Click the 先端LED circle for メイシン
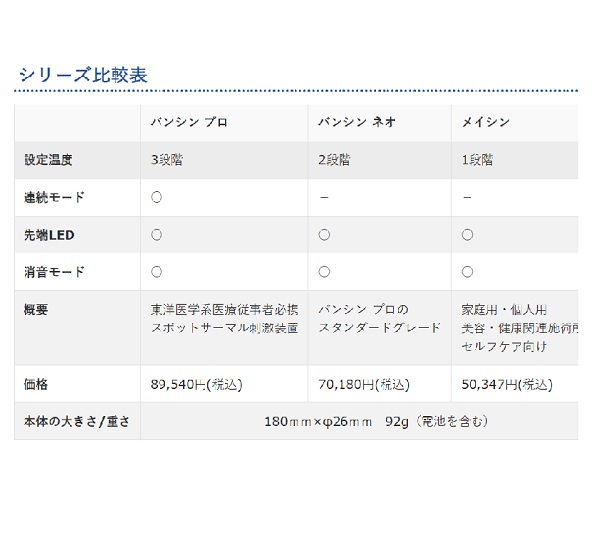Image resolution: width=600 pixels, height=552 pixels. pos(467,235)
